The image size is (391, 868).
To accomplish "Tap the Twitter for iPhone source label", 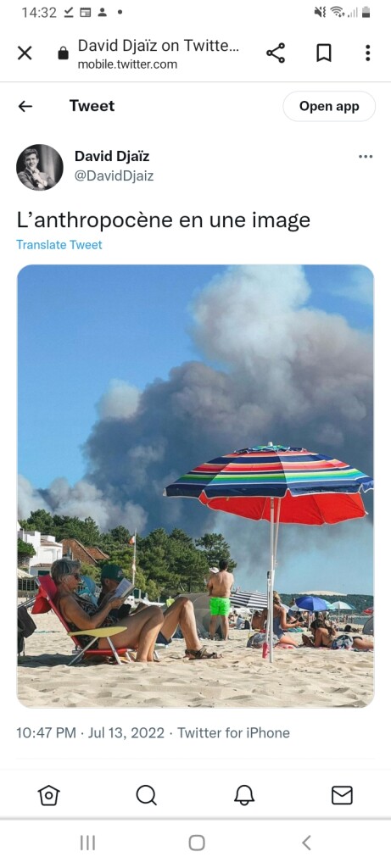I will tap(234, 733).
